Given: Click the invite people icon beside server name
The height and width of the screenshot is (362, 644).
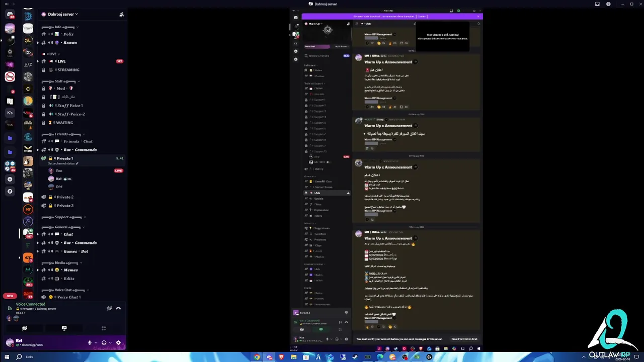Looking at the screenshot, I should click(121, 15).
